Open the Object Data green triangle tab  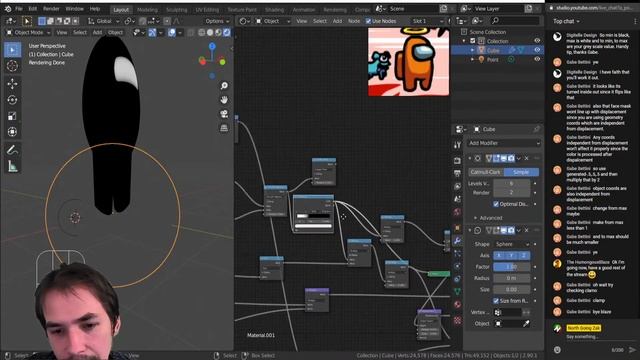coord(457,291)
